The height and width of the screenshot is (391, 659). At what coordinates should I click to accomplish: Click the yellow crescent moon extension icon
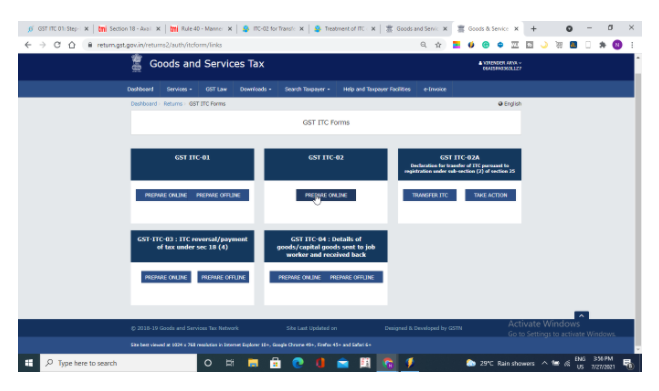tap(544, 45)
